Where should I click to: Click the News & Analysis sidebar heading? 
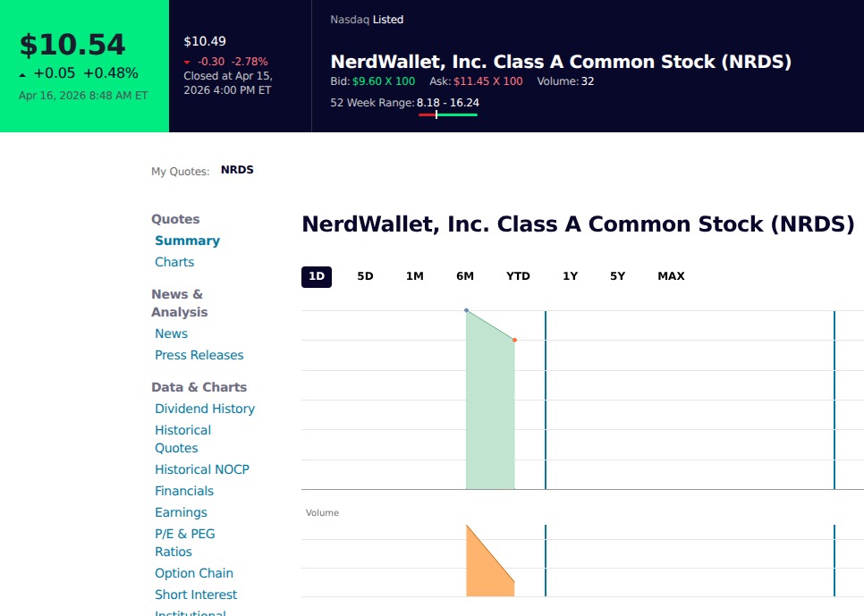click(179, 303)
